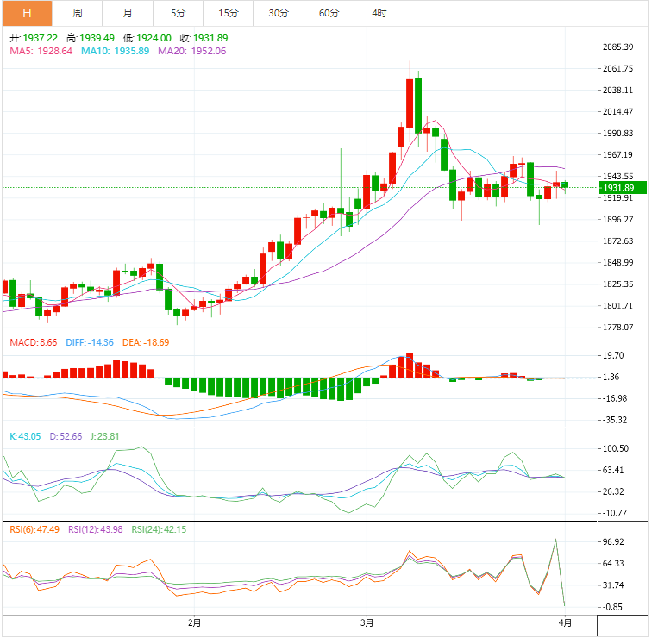Click the green 1931.89 current price tag
The image size is (658, 644).
coord(624,188)
